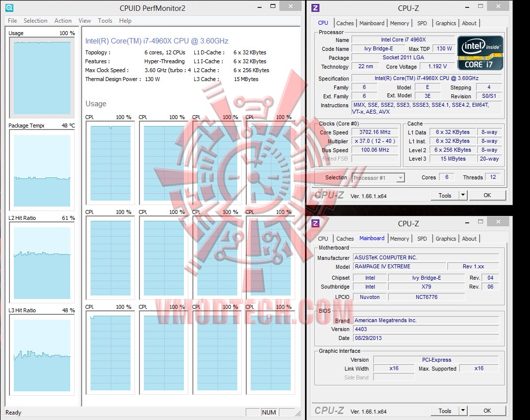The width and height of the screenshot is (530, 420).
Task: Switch to Graphics tab in top CPU-Z window
Action: pos(445,23)
